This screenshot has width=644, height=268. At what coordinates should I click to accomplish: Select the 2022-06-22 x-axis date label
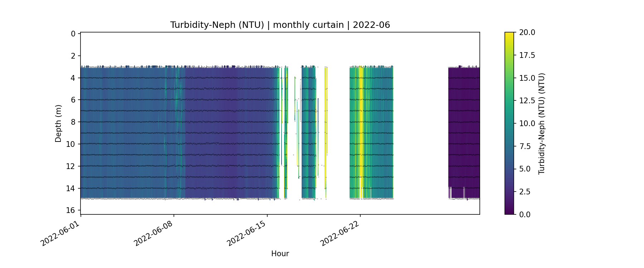(341, 233)
